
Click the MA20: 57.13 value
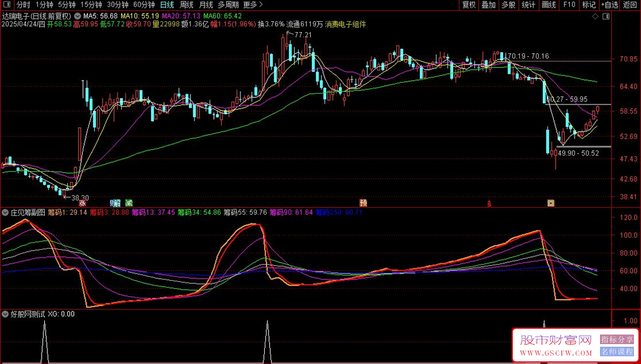coord(182,16)
